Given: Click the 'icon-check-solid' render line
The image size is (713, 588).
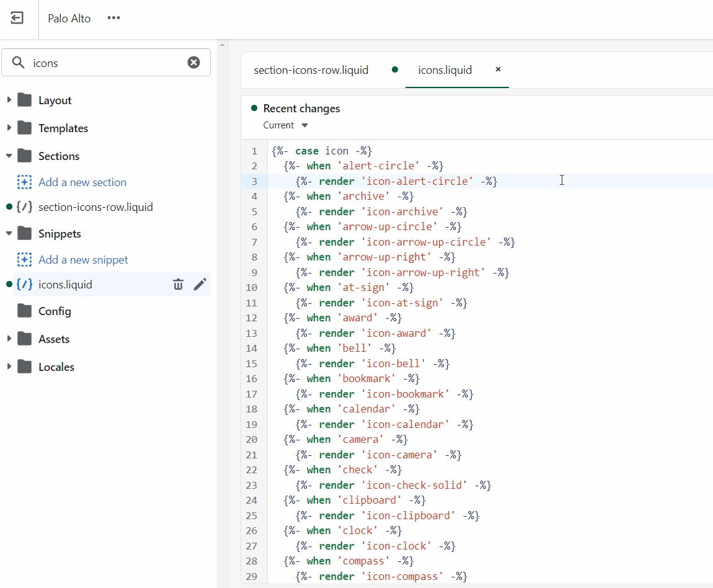Looking at the screenshot, I should [393, 486].
